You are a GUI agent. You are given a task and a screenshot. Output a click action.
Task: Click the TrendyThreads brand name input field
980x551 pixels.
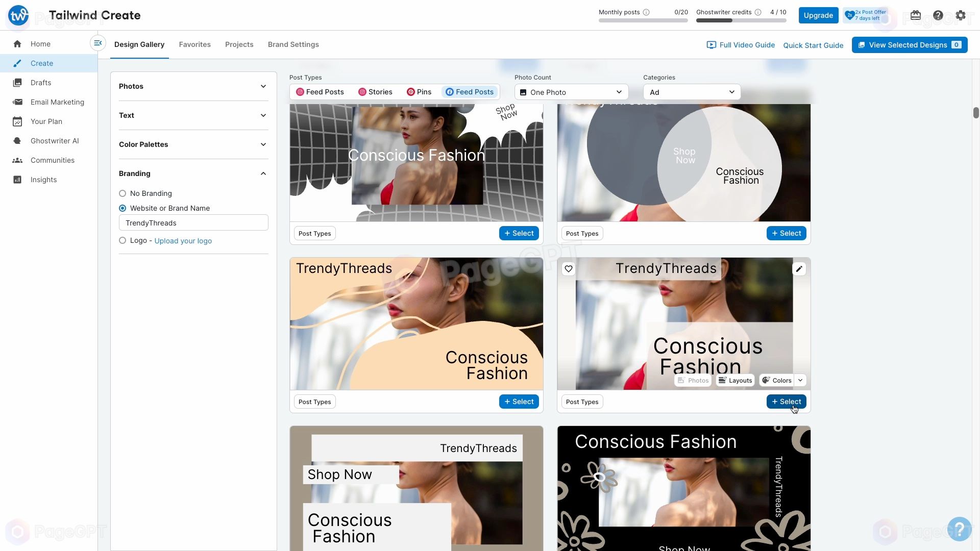(x=194, y=223)
